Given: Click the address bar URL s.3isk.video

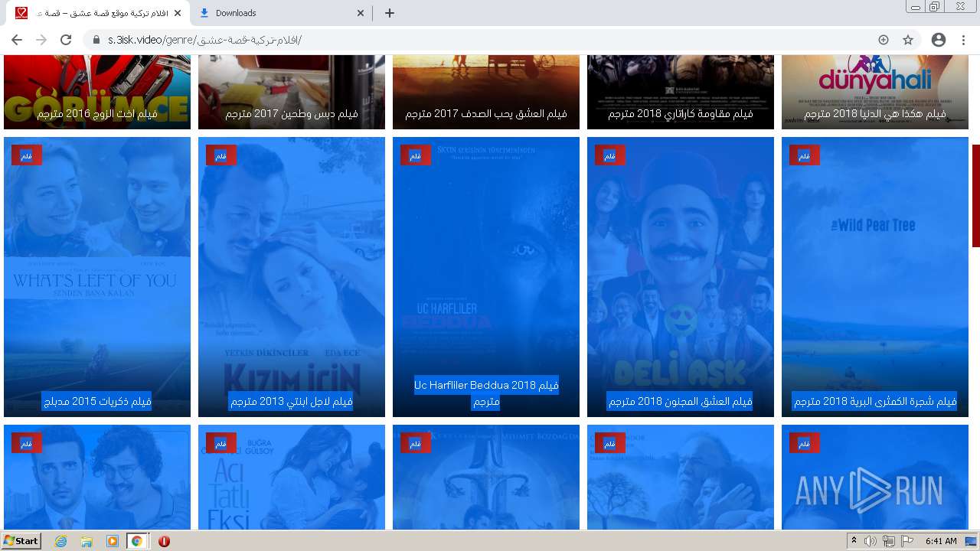Looking at the screenshot, I should point(204,40).
